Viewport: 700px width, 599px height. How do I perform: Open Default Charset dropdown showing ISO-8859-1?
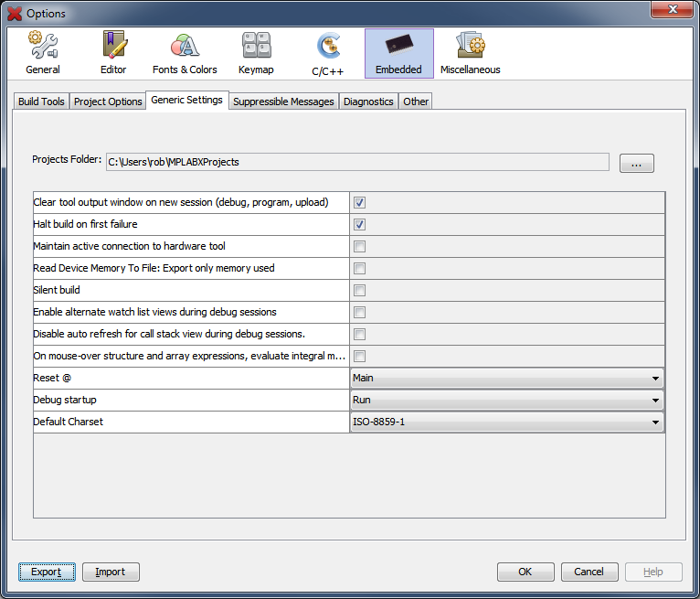tap(507, 423)
